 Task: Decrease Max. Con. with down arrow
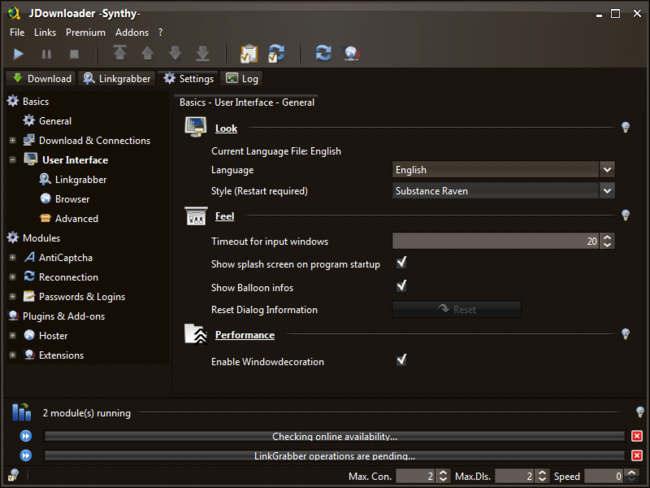click(443, 479)
